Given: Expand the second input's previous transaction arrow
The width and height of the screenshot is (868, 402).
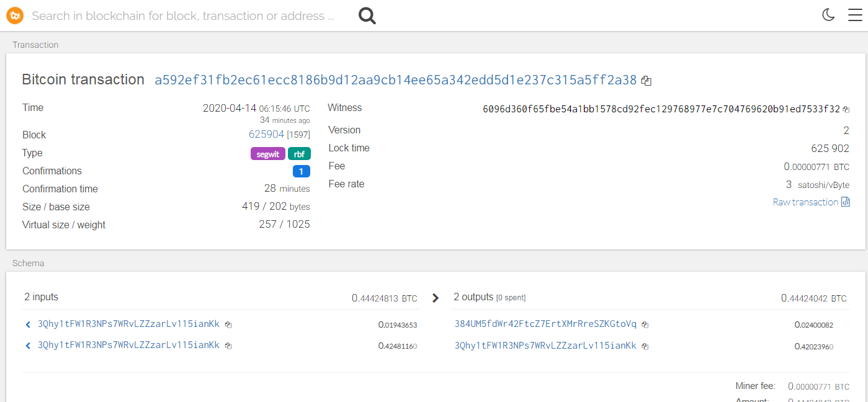Looking at the screenshot, I should (28, 346).
